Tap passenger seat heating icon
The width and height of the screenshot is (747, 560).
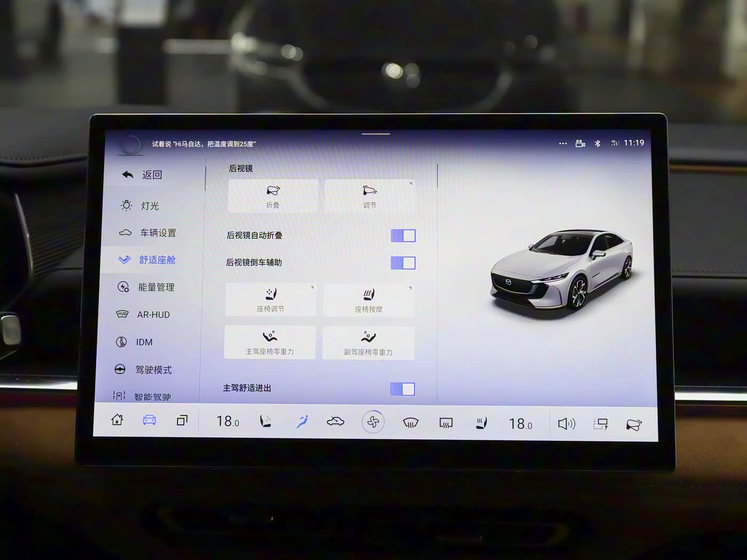tap(481, 423)
